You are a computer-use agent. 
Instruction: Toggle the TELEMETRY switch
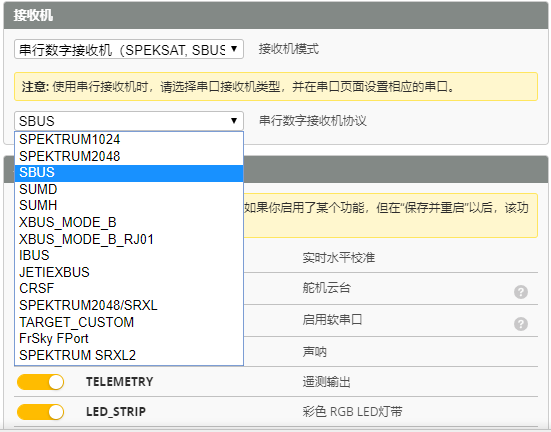40,382
